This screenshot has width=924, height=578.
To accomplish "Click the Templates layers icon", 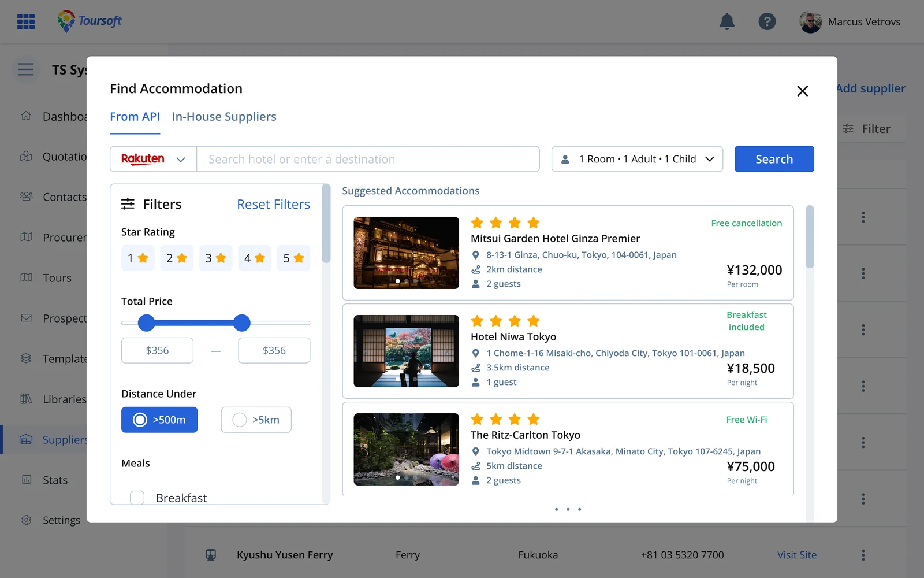I will [26, 358].
